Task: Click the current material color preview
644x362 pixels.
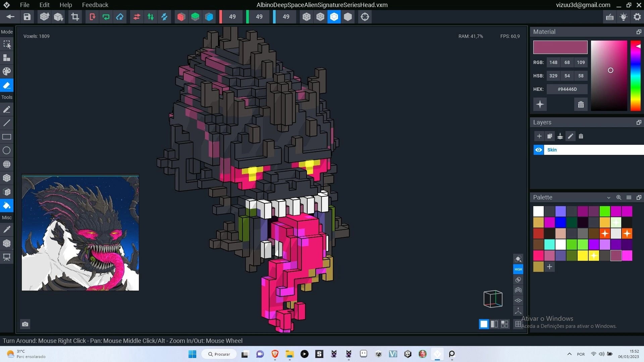Action: click(560, 47)
